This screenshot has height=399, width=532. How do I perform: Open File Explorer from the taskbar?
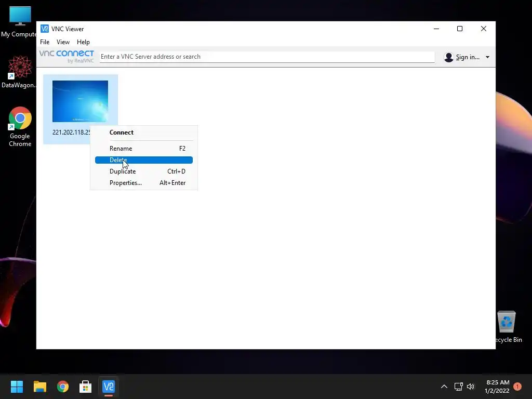click(39, 387)
